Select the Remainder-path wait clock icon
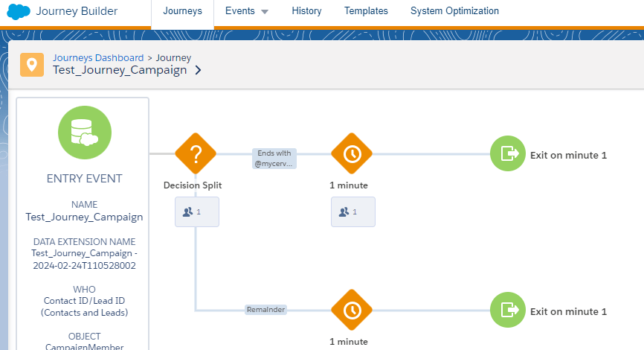 [351, 309]
